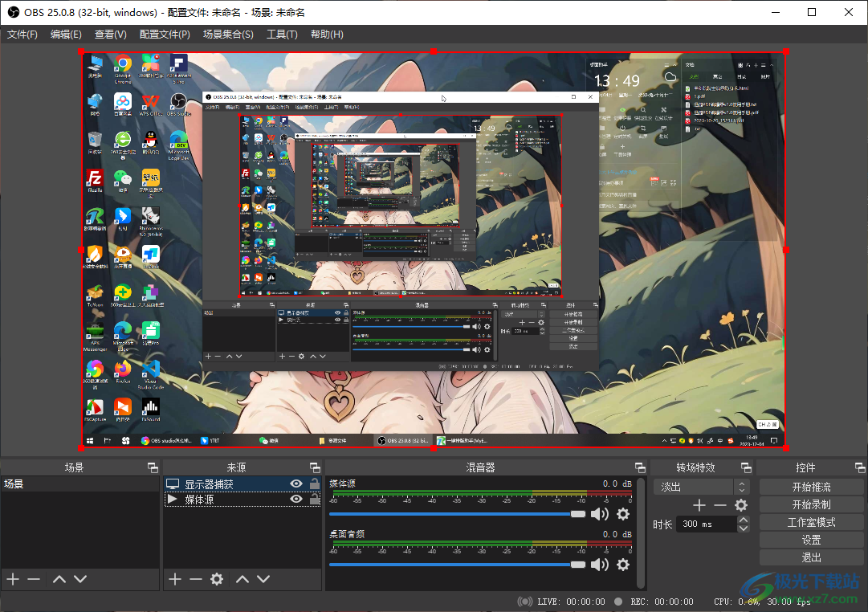The width and height of the screenshot is (868, 612).
Task: Select the 显示器捕获 source row
Action: coord(242,484)
